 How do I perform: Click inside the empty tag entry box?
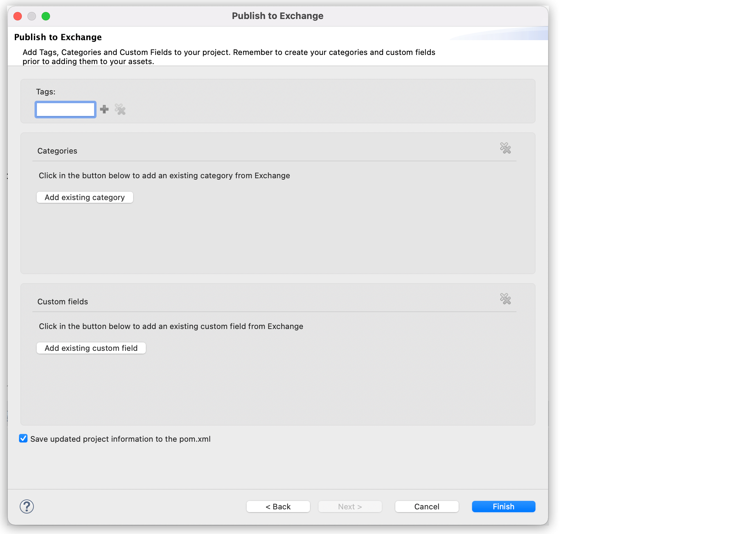[65, 110]
